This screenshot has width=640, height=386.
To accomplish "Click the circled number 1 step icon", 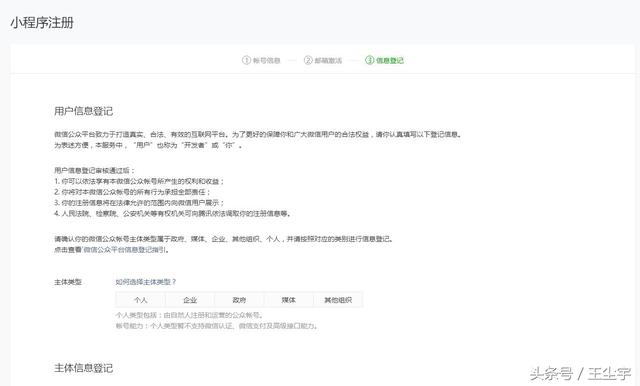I will (246, 60).
